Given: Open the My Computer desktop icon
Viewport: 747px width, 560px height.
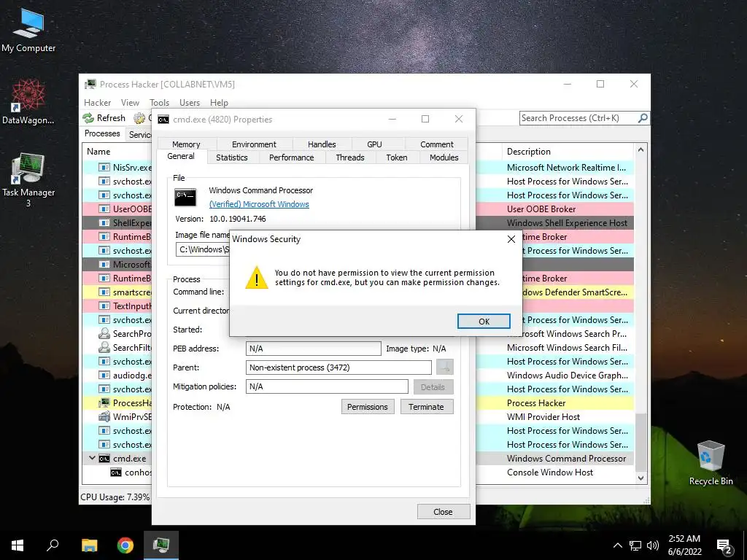Looking at the screenshot, I should tap(28, 31).
